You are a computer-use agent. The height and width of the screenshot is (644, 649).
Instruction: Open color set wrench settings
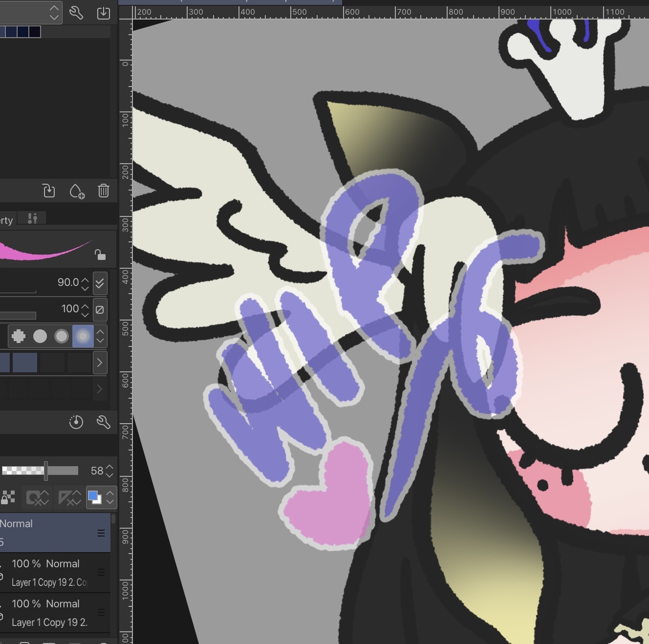pyautogui.click(x=76, y=13)
